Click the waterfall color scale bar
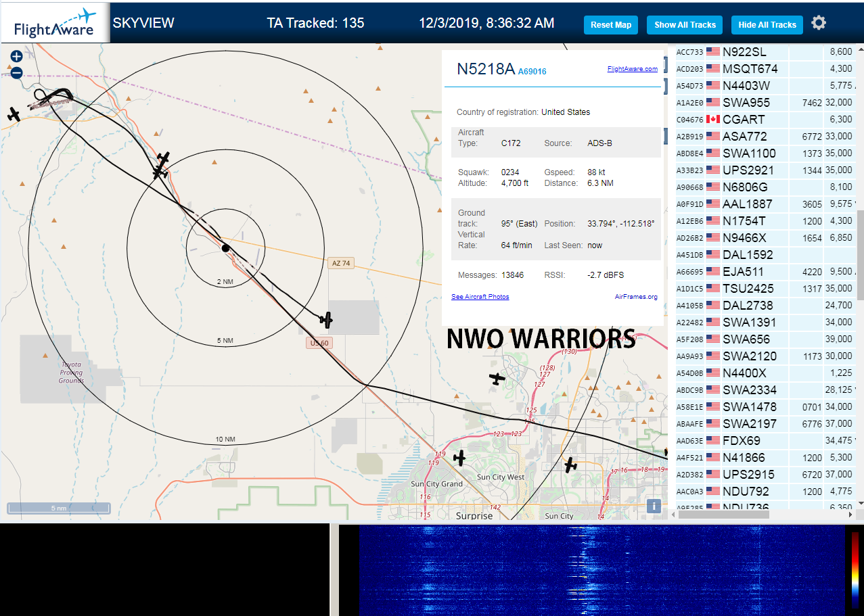Image resolution: width=864 pixels, height=616 pixels. pos(855,571)
